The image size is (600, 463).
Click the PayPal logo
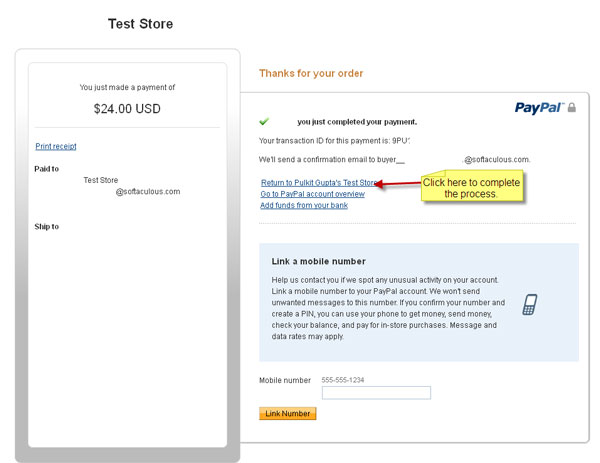click(x=540, y=108)
